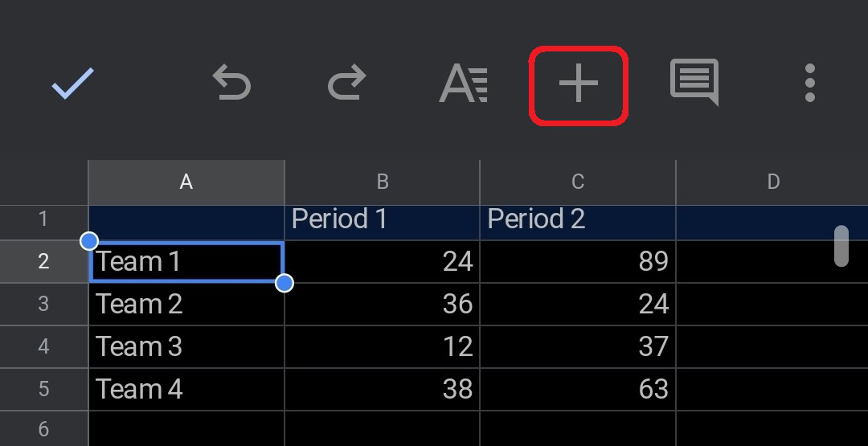Select the cell containing 89

point(578,261)
